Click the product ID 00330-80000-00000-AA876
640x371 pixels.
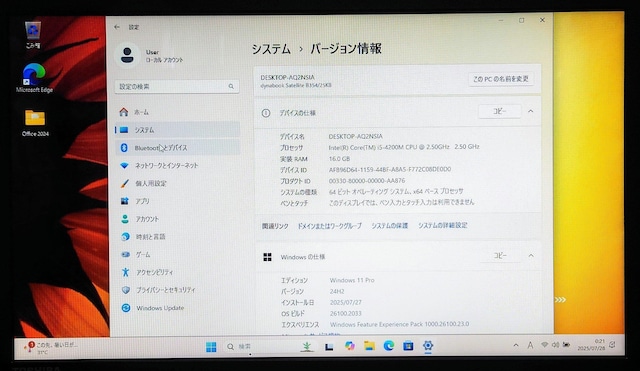pos(367,180)
